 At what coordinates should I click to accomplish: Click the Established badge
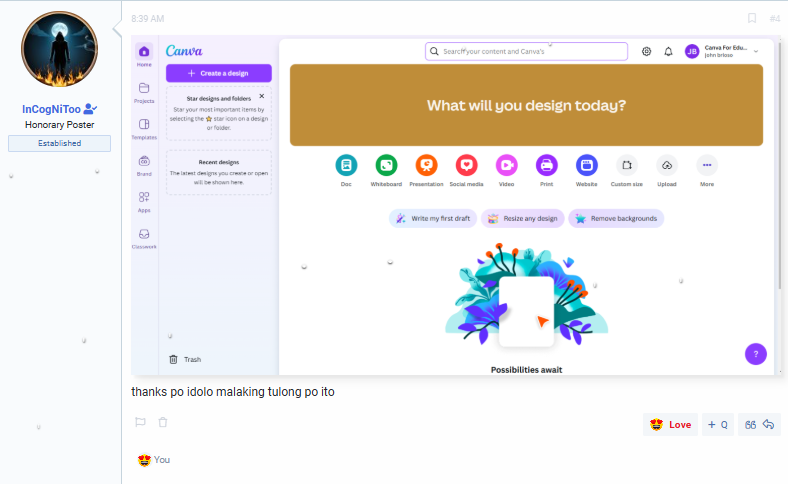[x=59, y=143]
